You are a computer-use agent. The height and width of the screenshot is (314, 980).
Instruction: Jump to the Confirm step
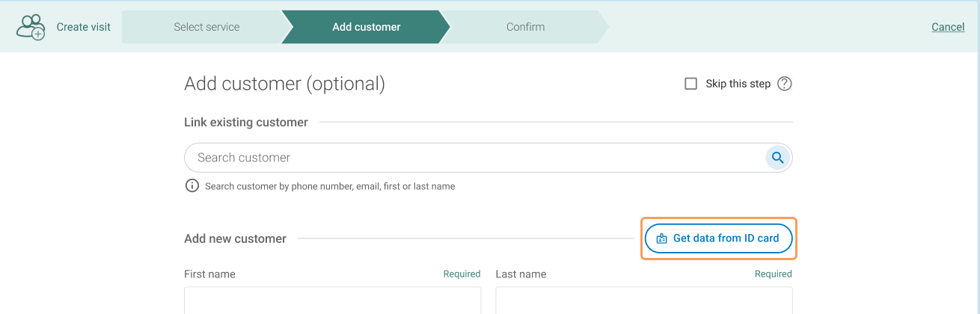point(525,27)
